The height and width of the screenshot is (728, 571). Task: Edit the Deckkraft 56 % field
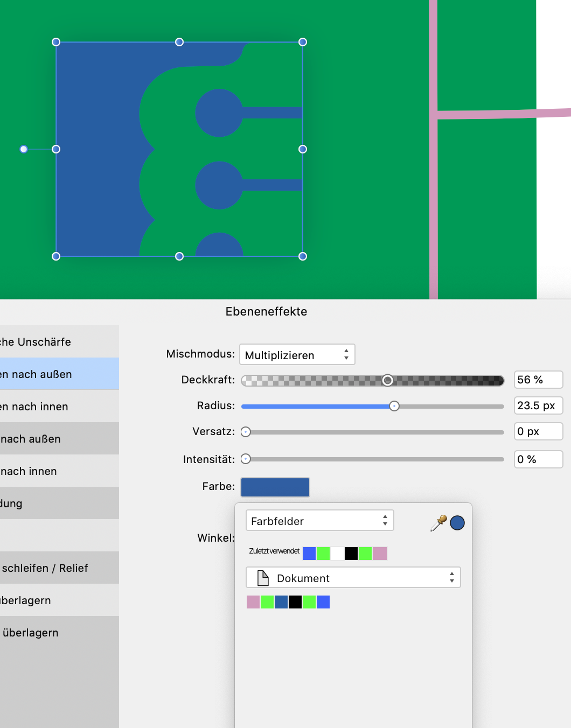click(x=538, y=380)
